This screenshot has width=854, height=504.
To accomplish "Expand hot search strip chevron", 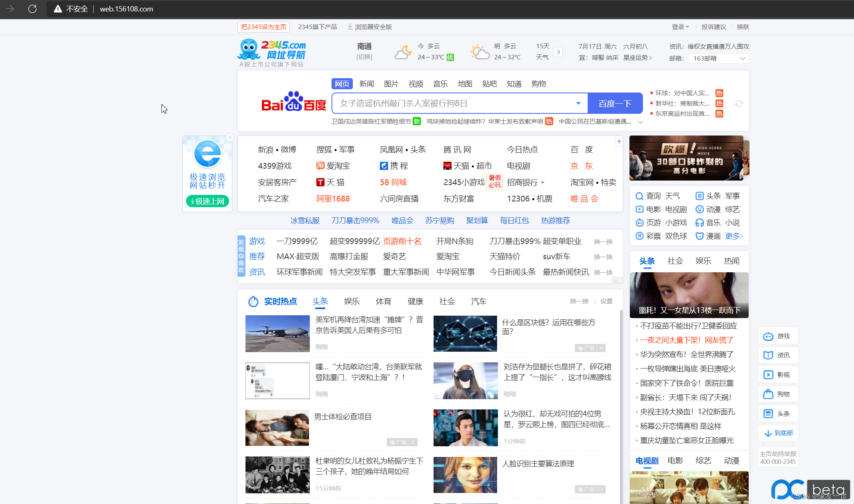I will (x=640, y=122).
